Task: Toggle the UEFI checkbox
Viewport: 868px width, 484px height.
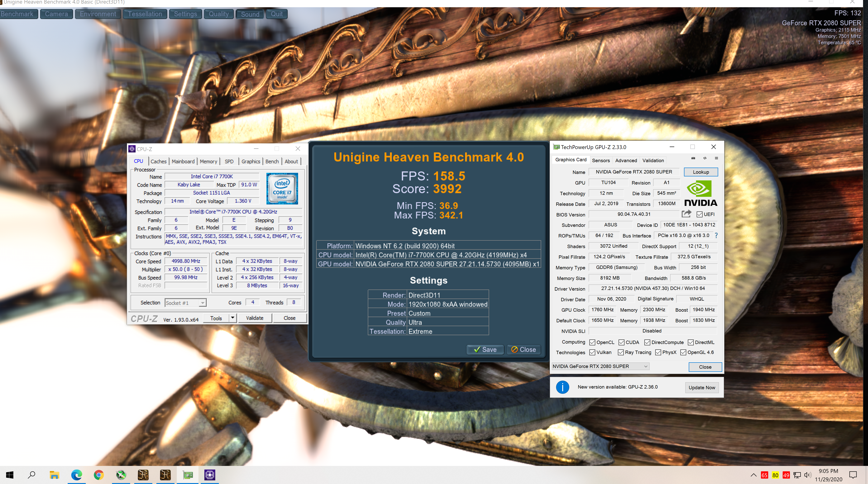Action: [x=699, y=214]
